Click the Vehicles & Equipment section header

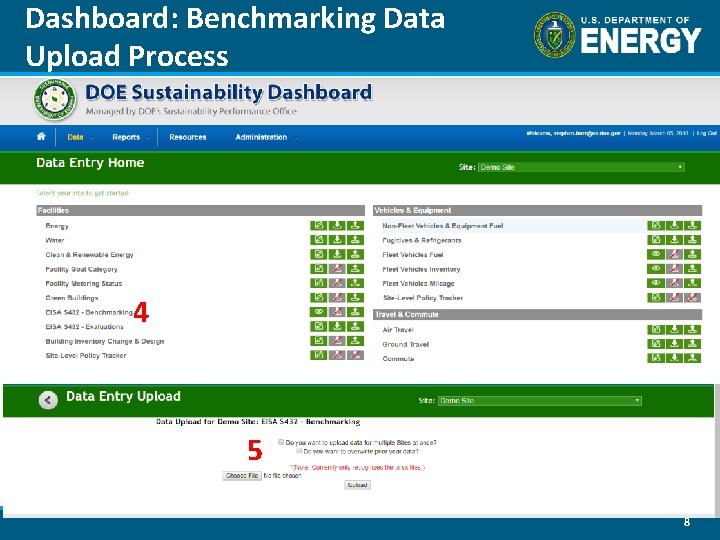[538, 210]
